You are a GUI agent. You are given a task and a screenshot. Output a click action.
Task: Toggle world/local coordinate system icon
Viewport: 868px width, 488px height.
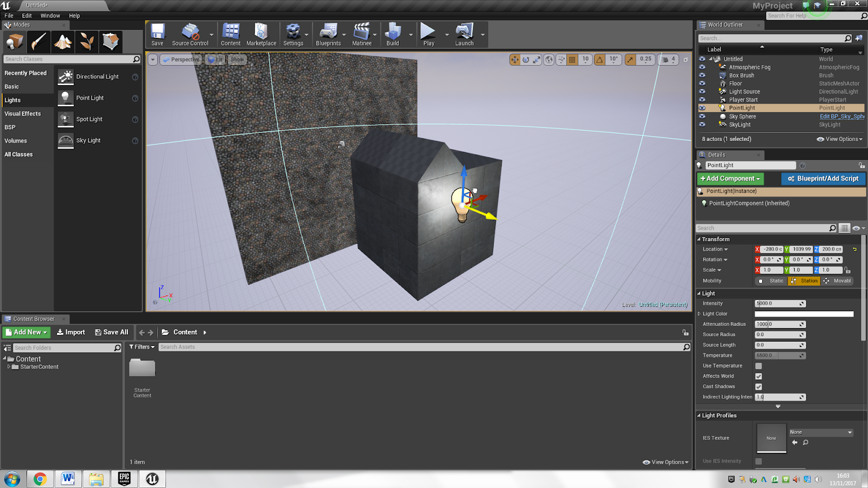point(549,60)
